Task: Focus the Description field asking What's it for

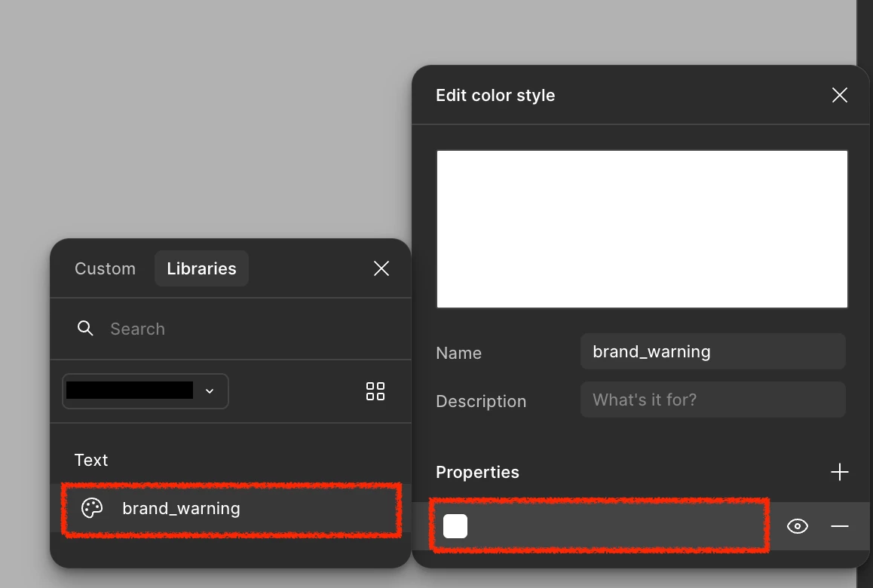Action: click(712, 400)
